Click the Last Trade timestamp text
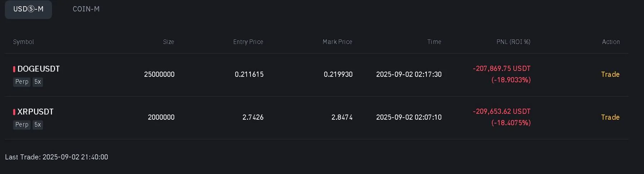This screenshot has height=174, width=644. coord(57,157)
